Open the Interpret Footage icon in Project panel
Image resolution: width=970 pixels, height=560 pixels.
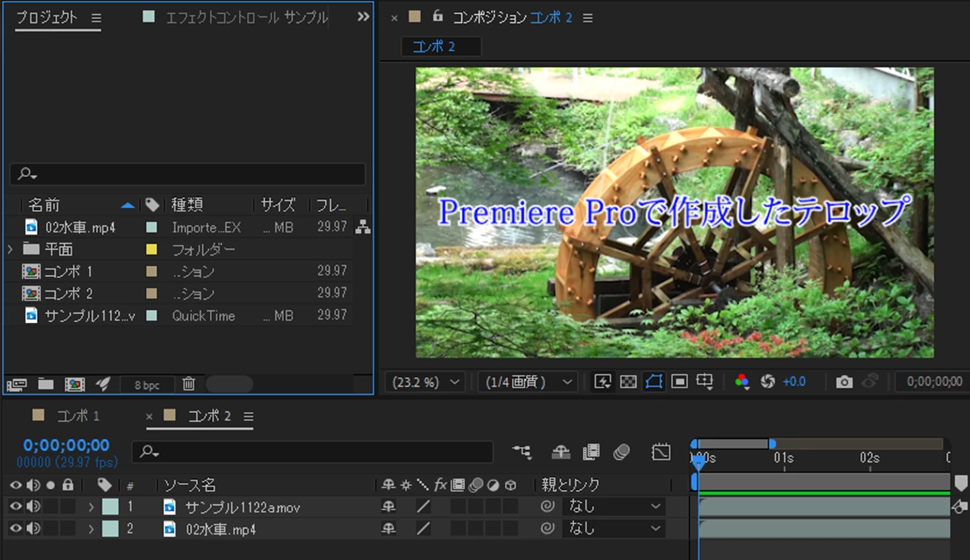pyautogui.click(x=16, y=384)
